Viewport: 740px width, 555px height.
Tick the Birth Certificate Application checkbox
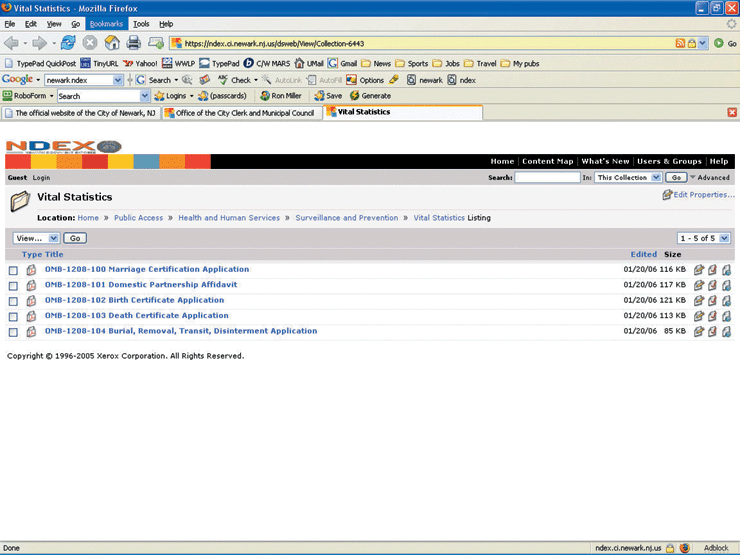pos(13,301)
